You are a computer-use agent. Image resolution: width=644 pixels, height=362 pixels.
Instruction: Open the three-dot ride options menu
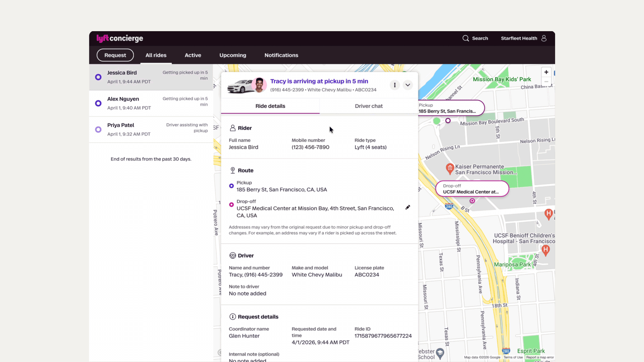coord(395,85)
